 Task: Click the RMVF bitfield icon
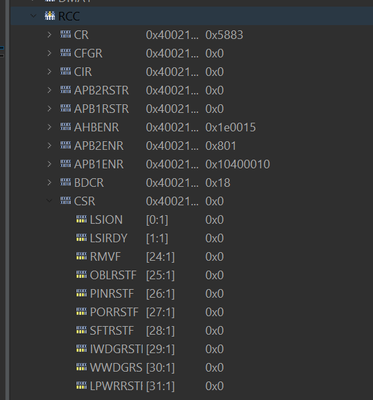81,256
